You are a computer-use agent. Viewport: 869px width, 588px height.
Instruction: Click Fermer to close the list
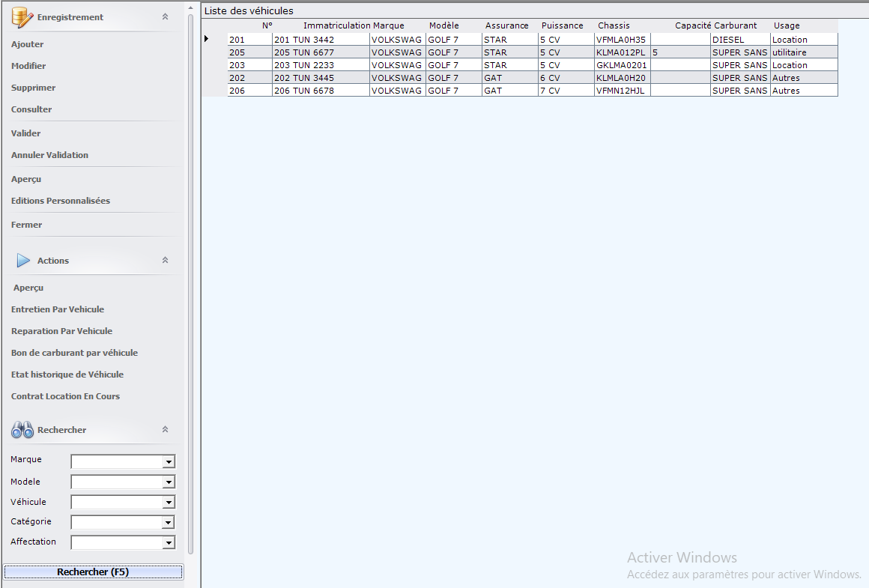(27, 225)
